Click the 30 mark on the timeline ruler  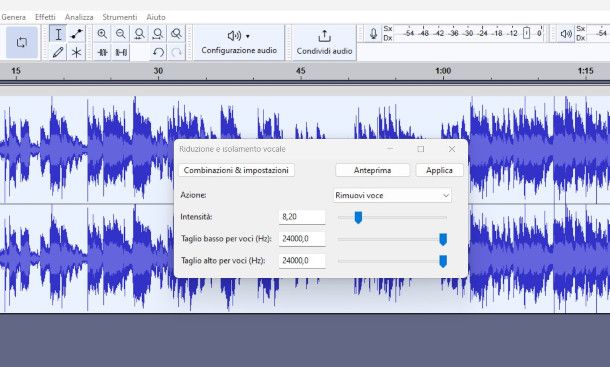pos(158,71)
